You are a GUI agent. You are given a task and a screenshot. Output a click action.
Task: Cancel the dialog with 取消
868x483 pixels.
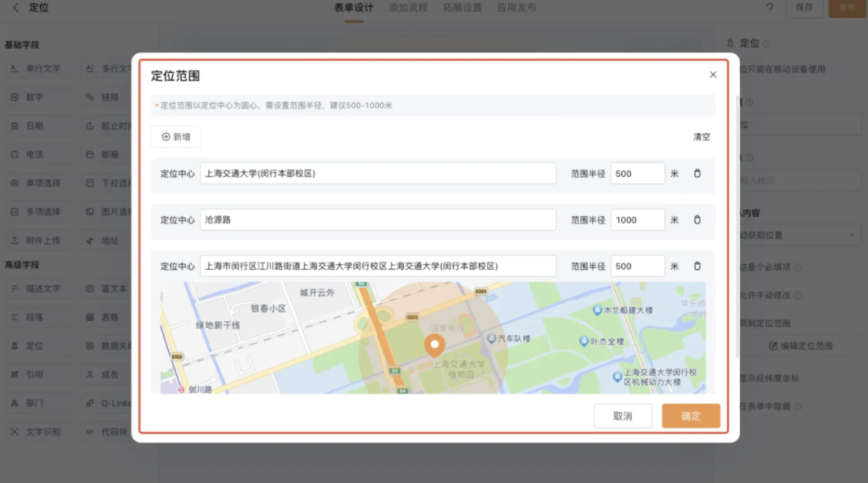click(x=623, y=416)
